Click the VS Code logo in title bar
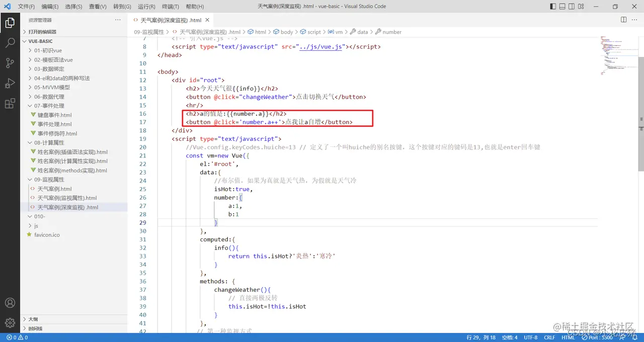This screenshot has height=342, width=644. coord(7,7)
